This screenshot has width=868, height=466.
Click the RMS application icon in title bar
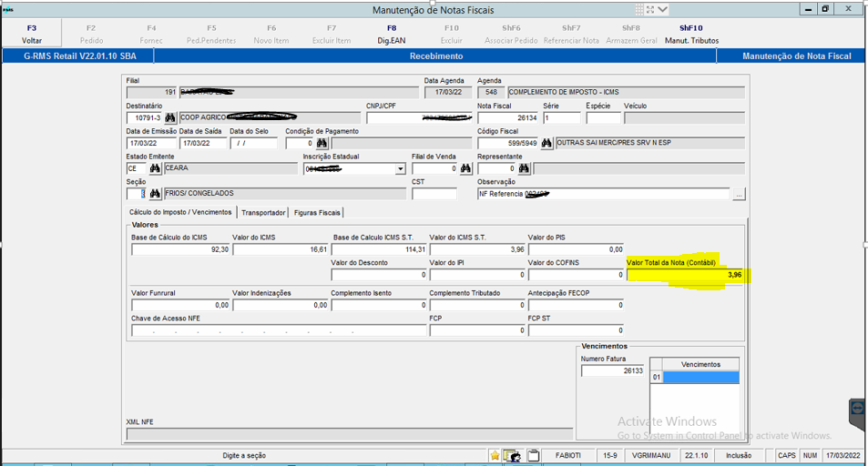click(8, 9)
